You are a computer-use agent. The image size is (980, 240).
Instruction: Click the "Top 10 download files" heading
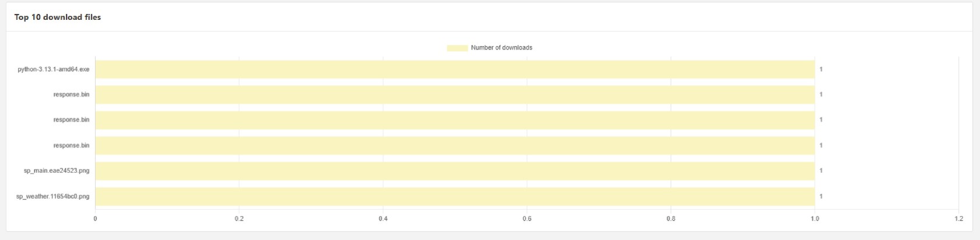click(x=58, y=18)
